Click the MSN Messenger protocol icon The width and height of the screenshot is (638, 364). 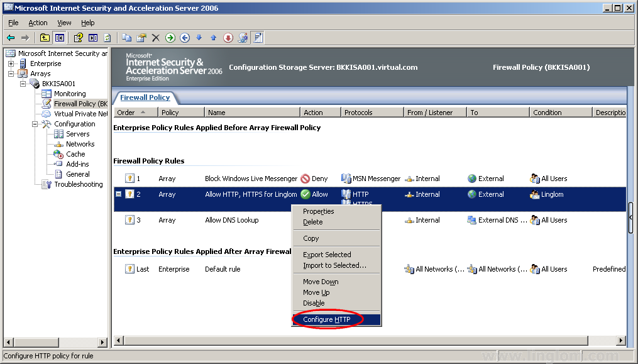(346, 179)
